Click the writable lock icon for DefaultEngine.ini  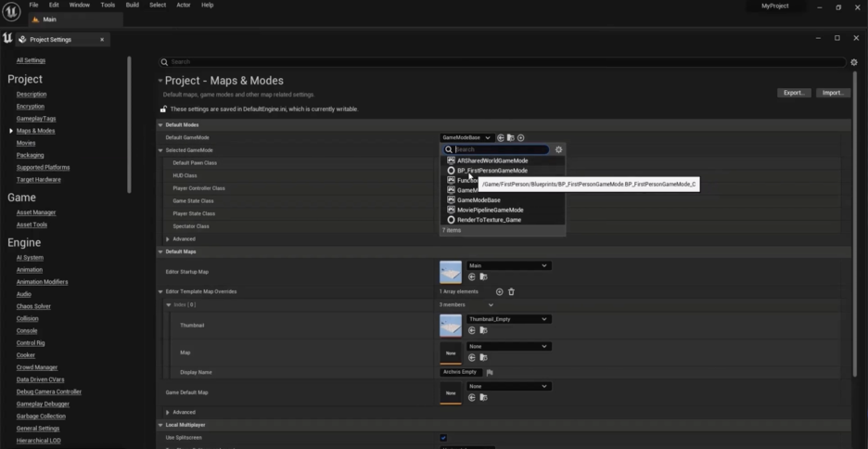pyautogui.click(x=163, y=109)
